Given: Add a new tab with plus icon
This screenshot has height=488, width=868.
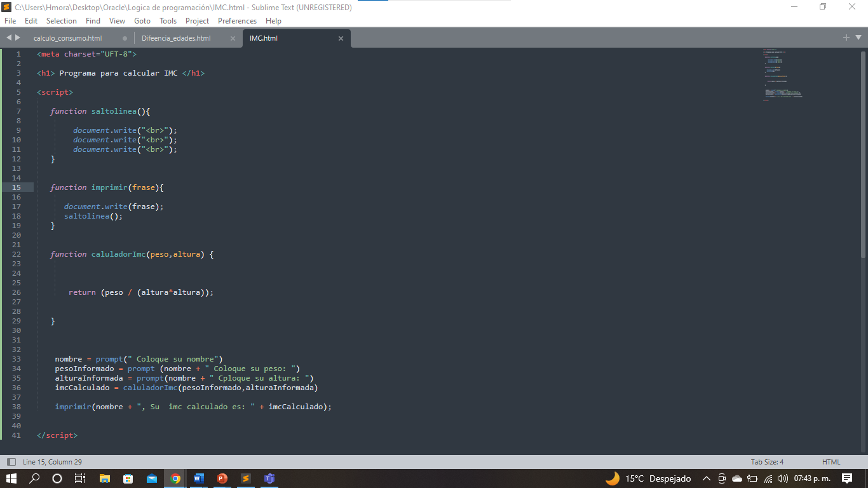Looking at the screenshot, I should [846, 37].
